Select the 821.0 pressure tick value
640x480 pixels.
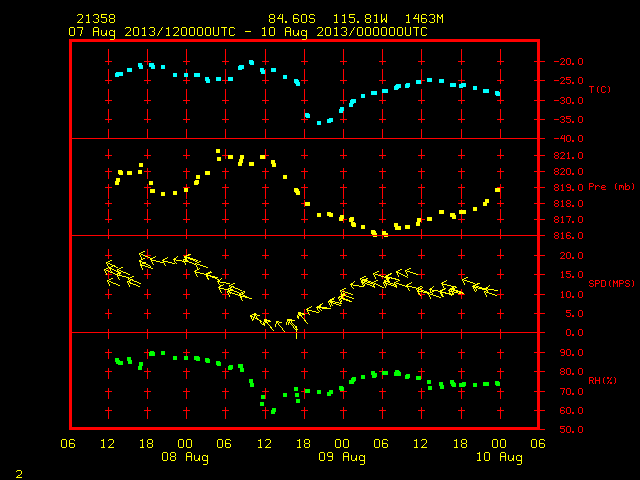(x=569, y=156)
